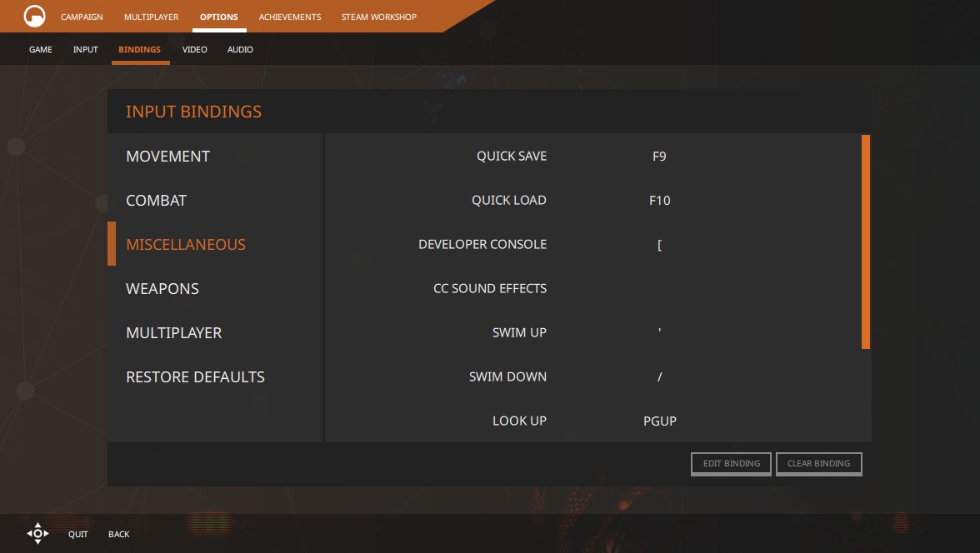Click Back at the bottom bar
Screen dimensions: 980x553
pyautogui.click(x=118, y=534)
